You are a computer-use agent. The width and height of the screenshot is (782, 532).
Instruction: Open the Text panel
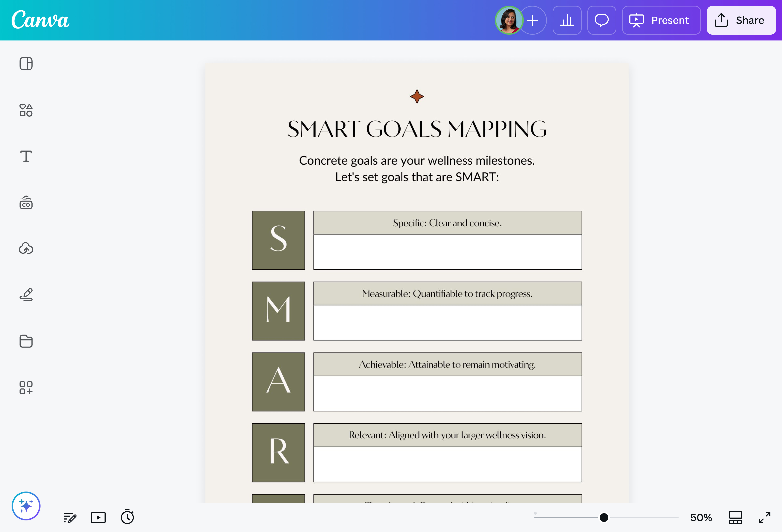tap(26, 156)
